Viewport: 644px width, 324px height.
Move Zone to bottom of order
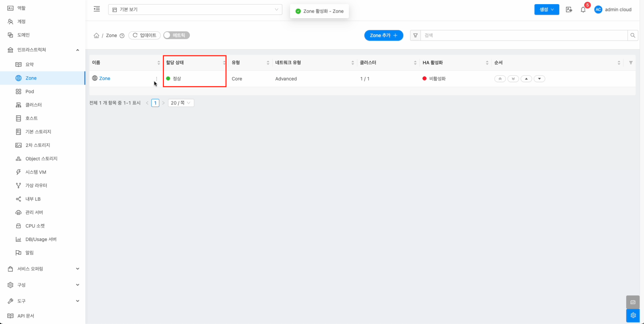point(513,79)
